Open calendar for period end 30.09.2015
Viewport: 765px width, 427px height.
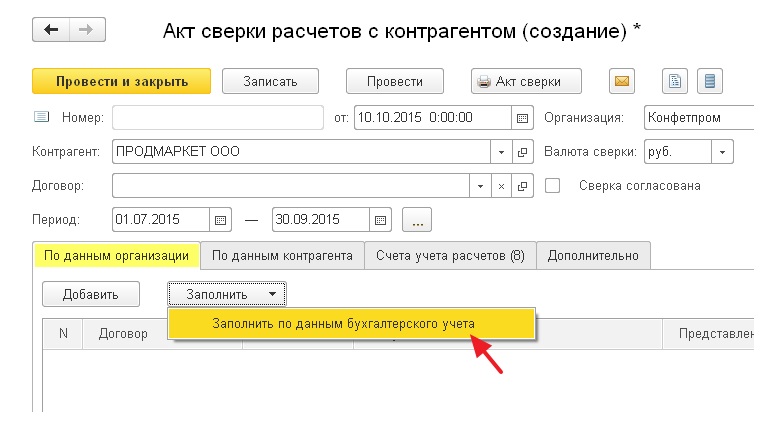[x=381, y=220]
